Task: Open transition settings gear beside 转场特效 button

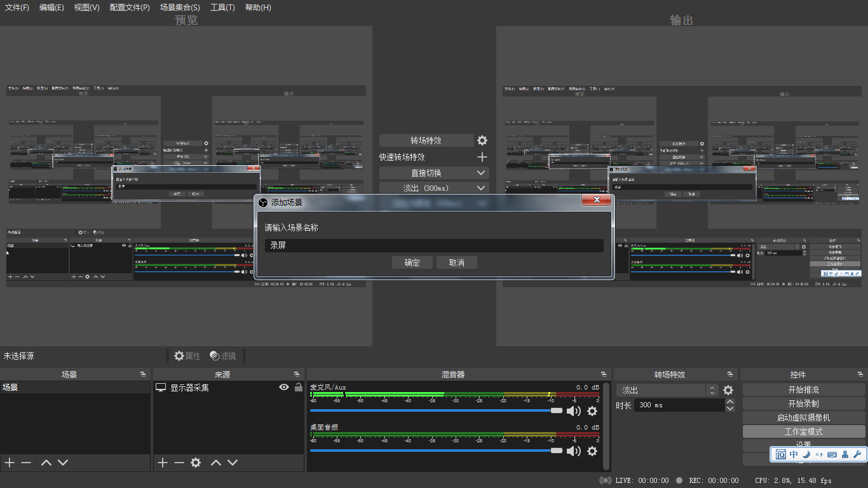Action: click(x=482, y=140)
